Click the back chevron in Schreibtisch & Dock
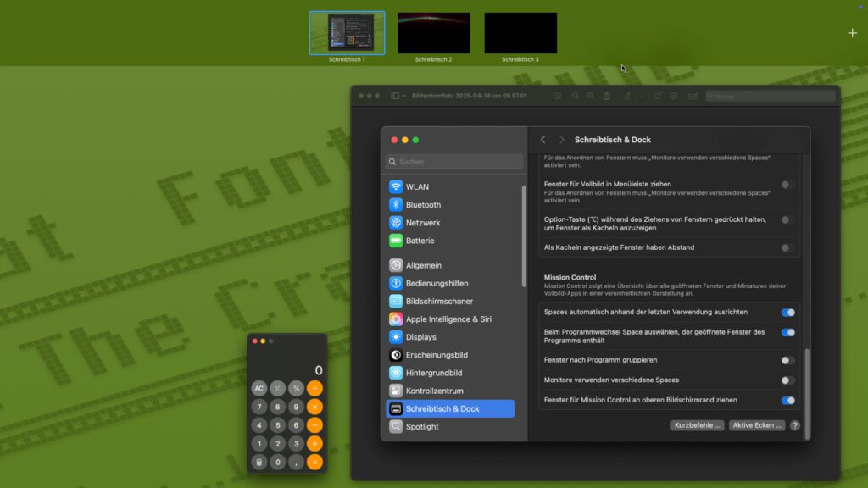Viewport: 868px width, 488px height. [543, 138]
